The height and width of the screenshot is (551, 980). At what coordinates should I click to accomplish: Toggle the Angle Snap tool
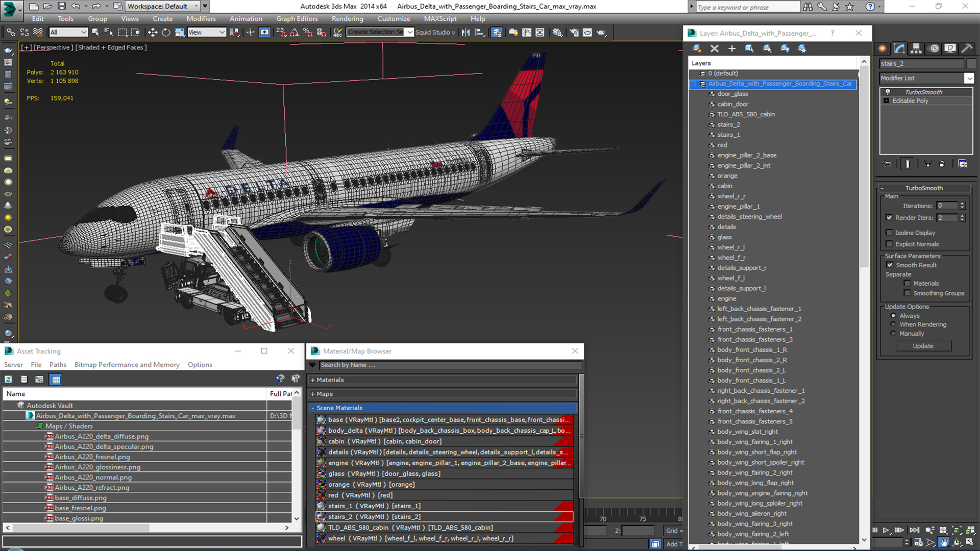point(295,32)
